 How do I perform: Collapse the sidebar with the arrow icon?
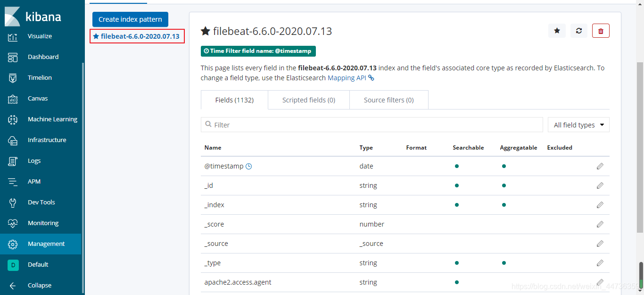(x=13, y=286)
